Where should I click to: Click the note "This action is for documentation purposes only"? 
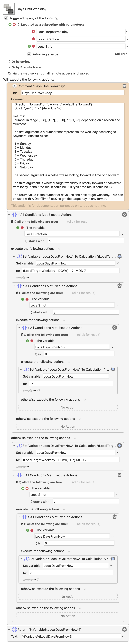pos(58,205)
